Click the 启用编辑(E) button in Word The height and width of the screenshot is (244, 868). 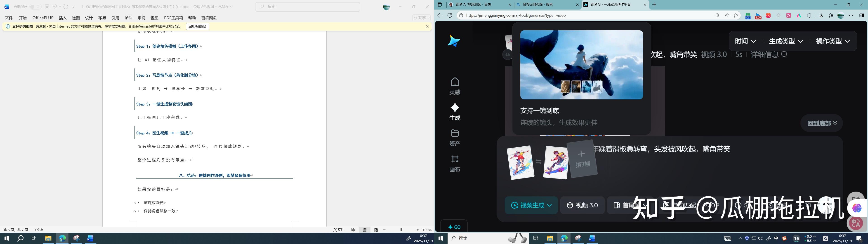(197, 26)
